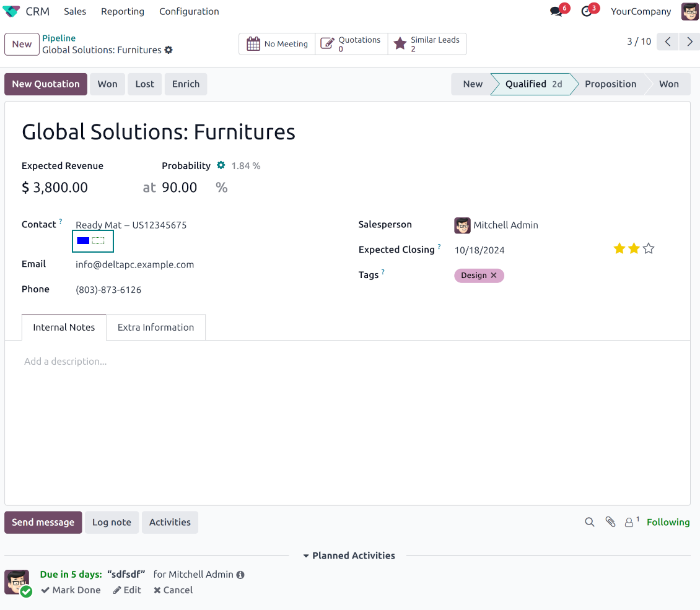The width and height of the screenshot is (700, 610).
Task: Set priority to one star
Action: 619,249
